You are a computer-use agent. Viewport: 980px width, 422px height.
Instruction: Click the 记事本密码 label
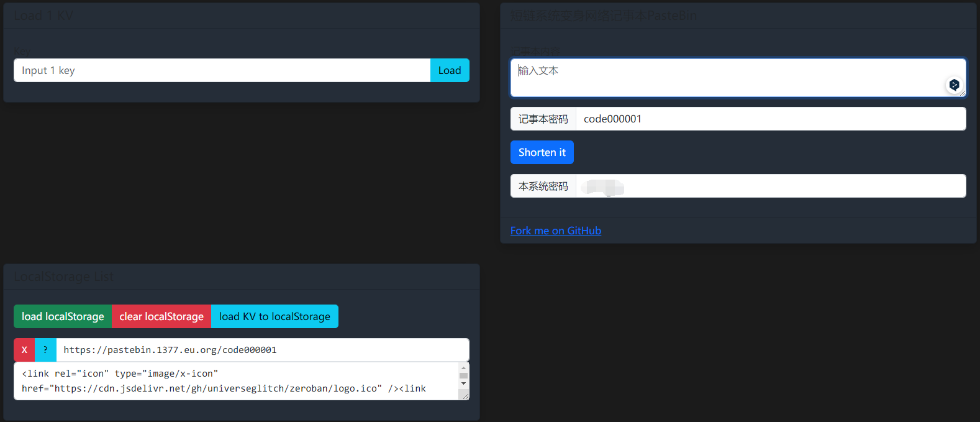point(543,119)
